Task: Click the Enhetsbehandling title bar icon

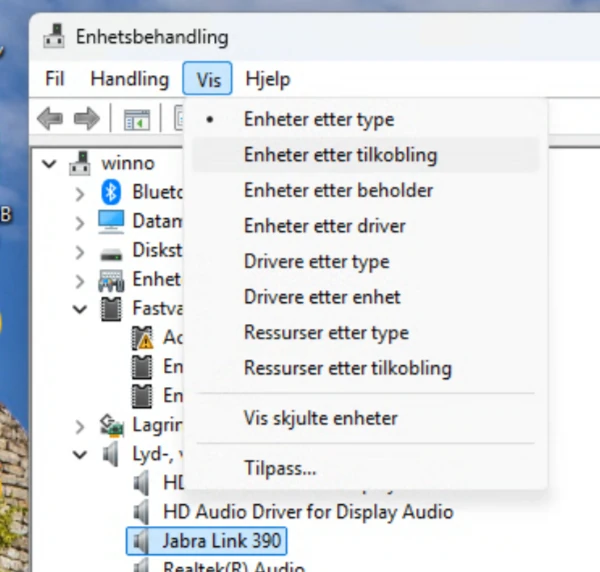Action: pyautogui.click(x=54, y=36)
